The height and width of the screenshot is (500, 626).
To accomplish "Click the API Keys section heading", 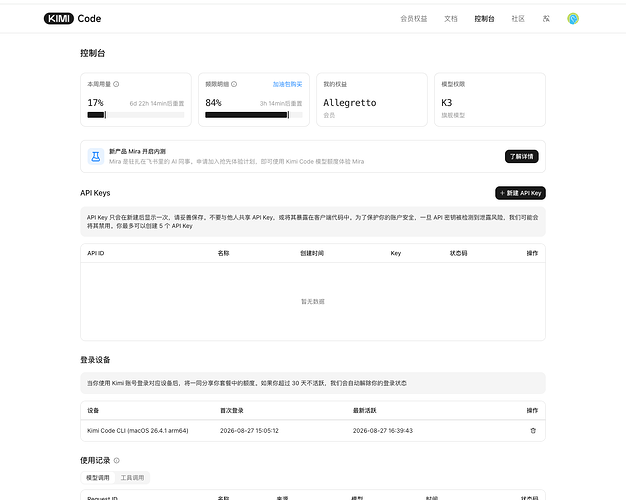I will tap(95, 193).
